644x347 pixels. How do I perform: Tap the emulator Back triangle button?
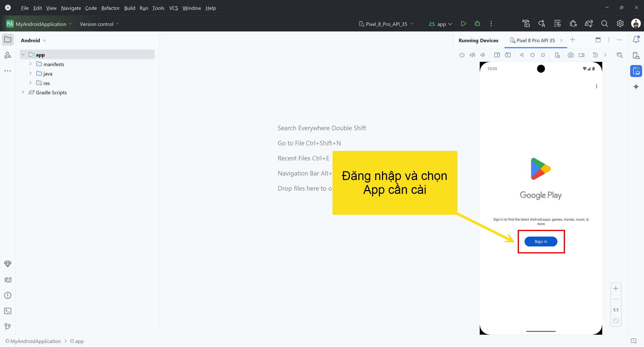point(522,55)
